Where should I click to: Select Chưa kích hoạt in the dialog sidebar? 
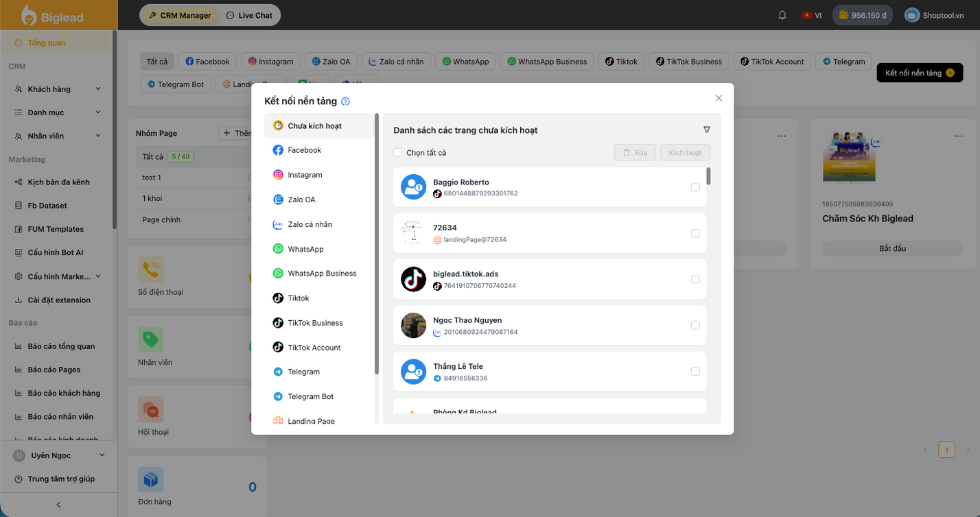pos(319,125)
